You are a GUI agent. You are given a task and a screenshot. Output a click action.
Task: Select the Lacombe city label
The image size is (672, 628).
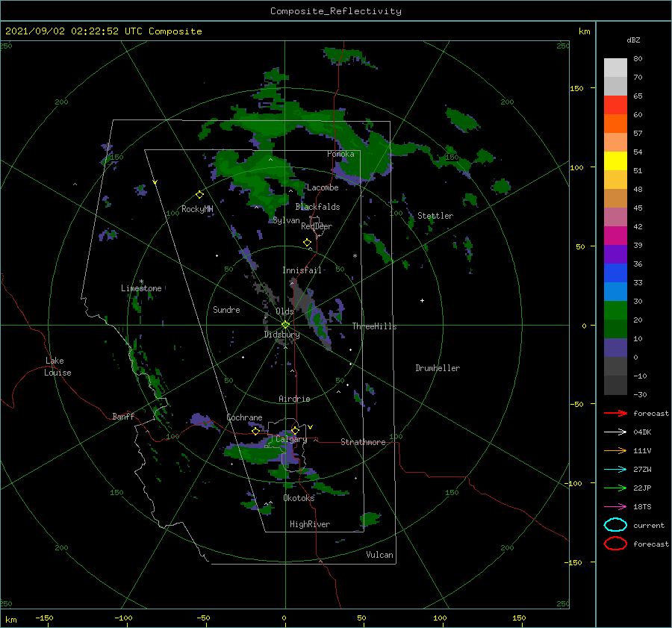click(323, 187)
